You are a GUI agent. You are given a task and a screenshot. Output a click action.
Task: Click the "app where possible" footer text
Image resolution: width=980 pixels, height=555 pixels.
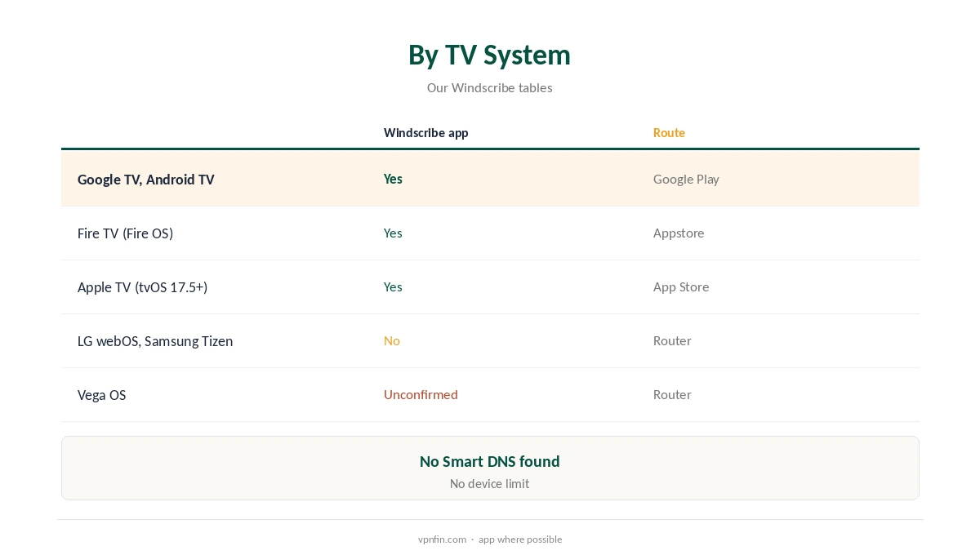(520, 539)
